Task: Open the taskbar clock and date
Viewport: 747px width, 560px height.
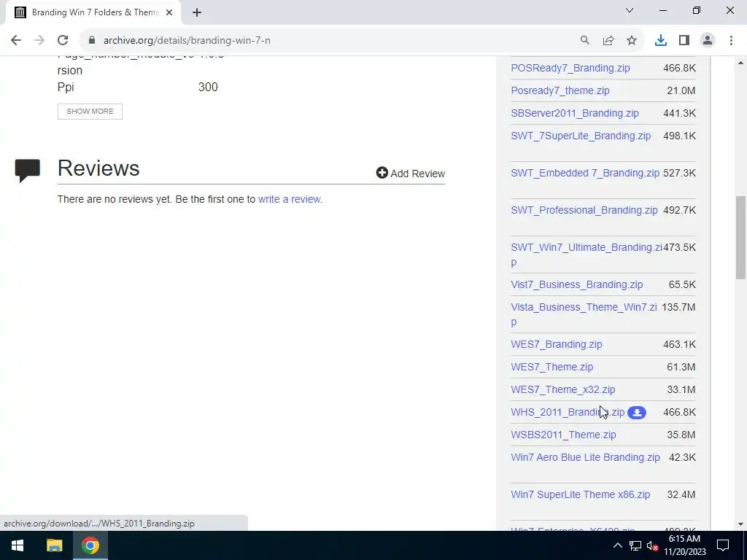Action: [684, 545]
